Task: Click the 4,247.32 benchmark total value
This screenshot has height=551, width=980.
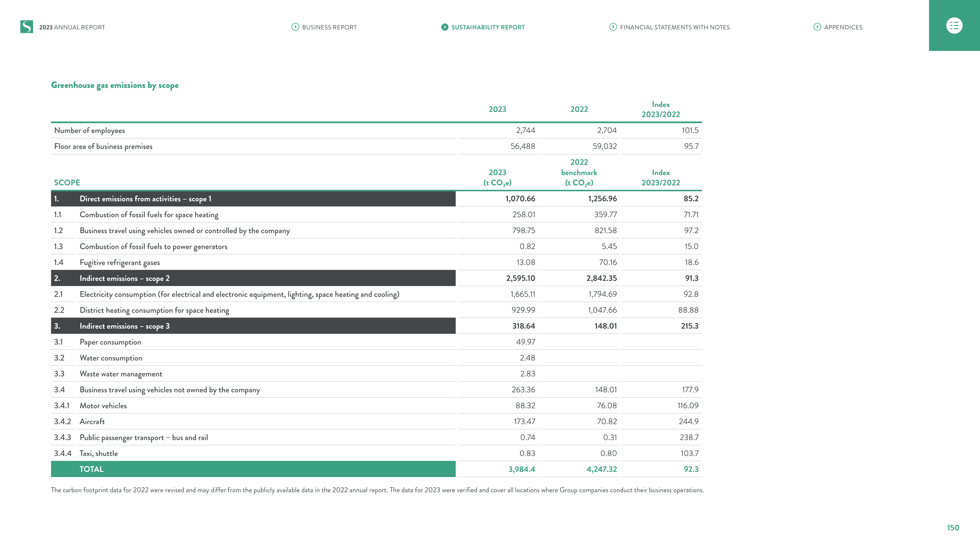Action: tap(601, 470)
